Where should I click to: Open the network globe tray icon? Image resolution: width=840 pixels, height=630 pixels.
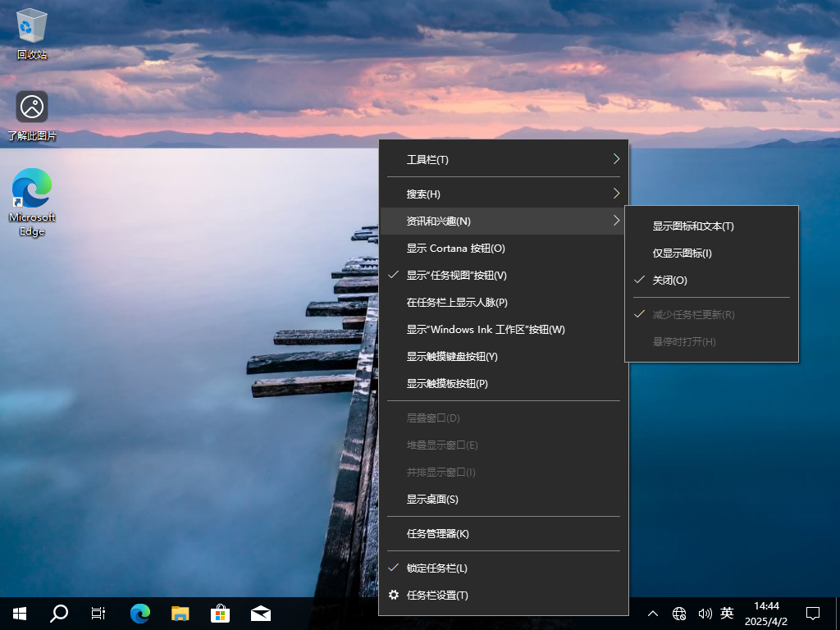[x=679, y=614]
